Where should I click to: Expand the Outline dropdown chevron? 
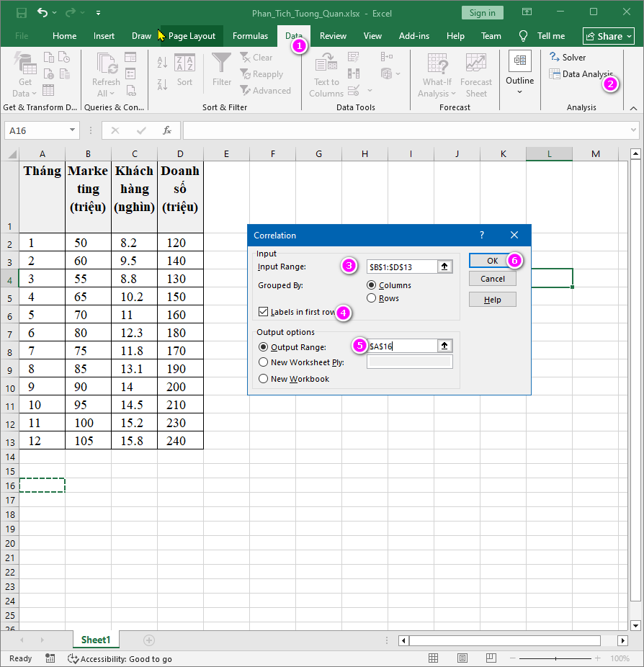519,91
